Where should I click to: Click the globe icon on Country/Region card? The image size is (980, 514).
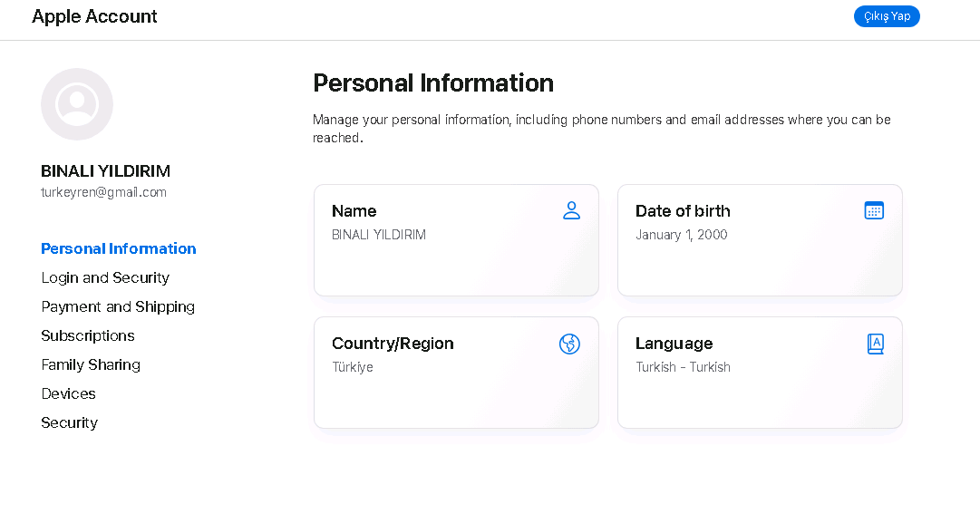click(x=569, y=344)
